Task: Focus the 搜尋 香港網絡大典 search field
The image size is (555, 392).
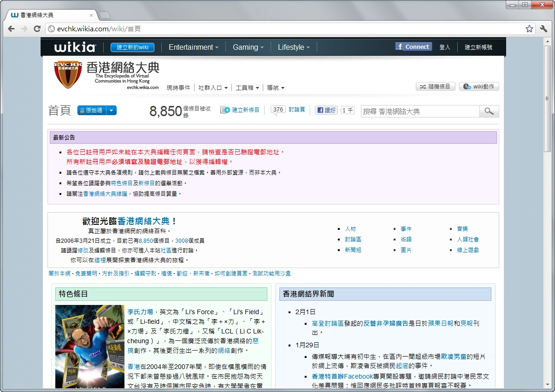Action: pyautogui.click(x=420, y=111)
